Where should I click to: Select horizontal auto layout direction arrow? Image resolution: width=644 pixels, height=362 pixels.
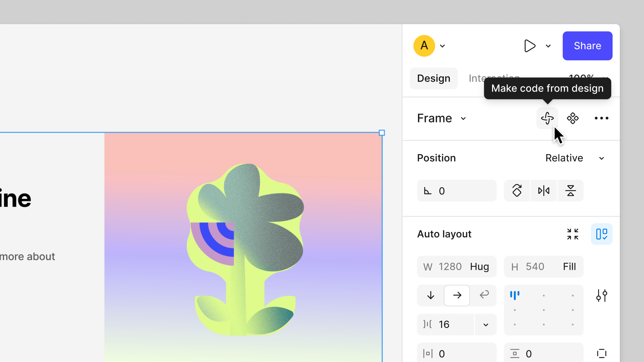[x=457, y=295]
